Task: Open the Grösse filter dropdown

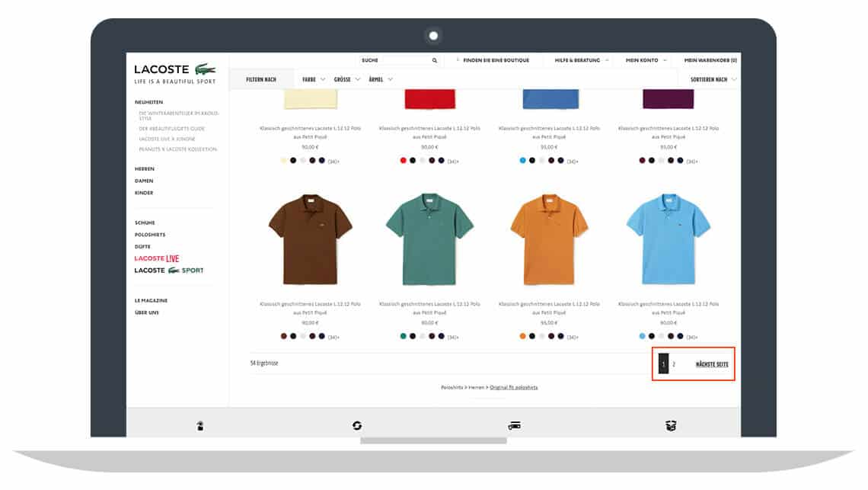Action: point(347,79)
